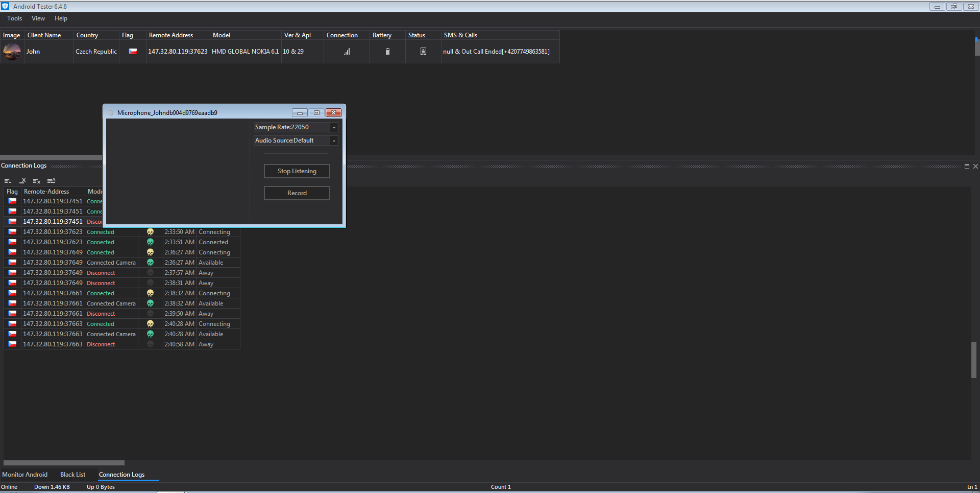Click the flag icon in the 2:40:58 AM row
The image size is (980, 493).
coord(12,344)
